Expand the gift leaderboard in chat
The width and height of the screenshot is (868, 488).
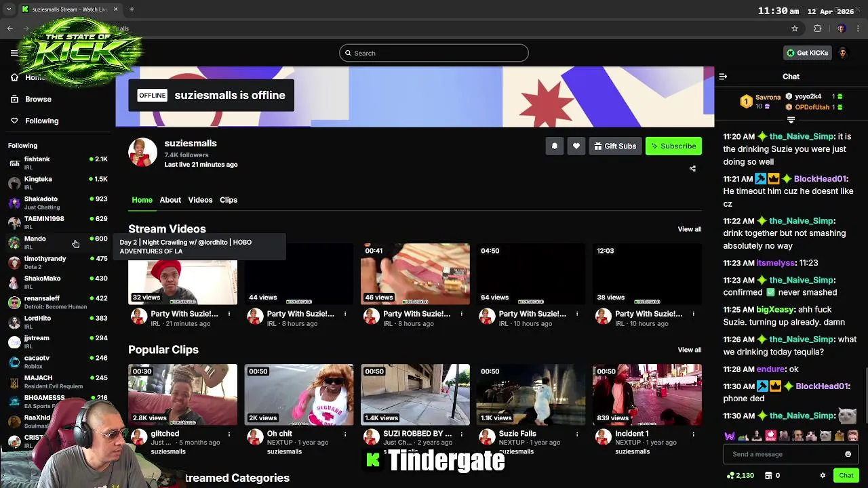coord(791,120)
